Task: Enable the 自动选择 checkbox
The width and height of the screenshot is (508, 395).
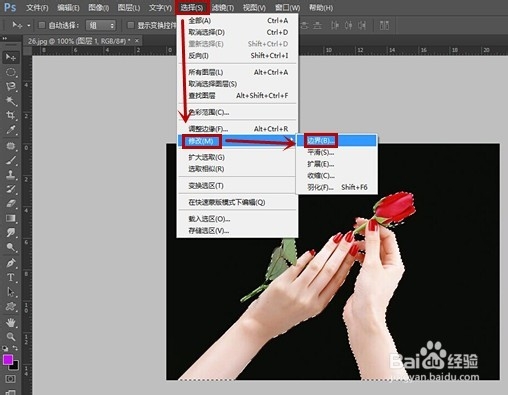Action: (x=42, y=25)
